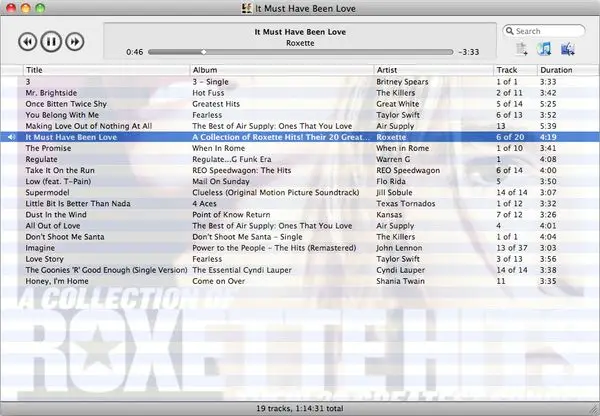Click the elapsed time 0:46 label
Viewport: 600px width, 416px height.
click(135, 52)
